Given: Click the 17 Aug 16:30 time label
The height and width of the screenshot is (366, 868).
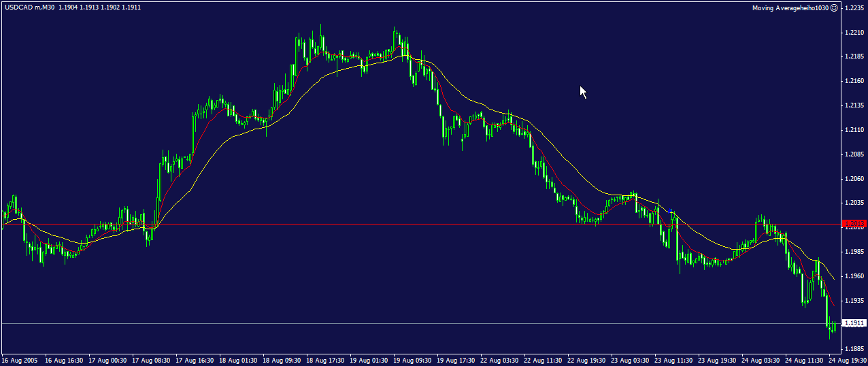Looking at the screenshot, I should [x=195, y=359].
